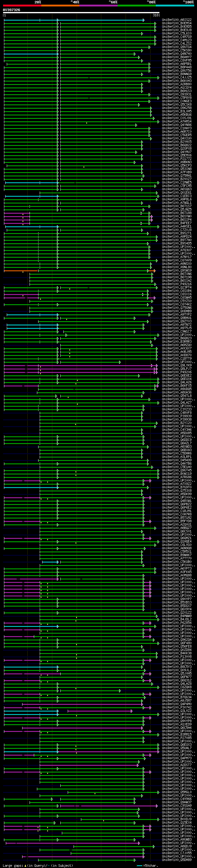Select label UniRef100_P39938
The width and height of the screenshot is (197, 868).
(x=177, y=419)
